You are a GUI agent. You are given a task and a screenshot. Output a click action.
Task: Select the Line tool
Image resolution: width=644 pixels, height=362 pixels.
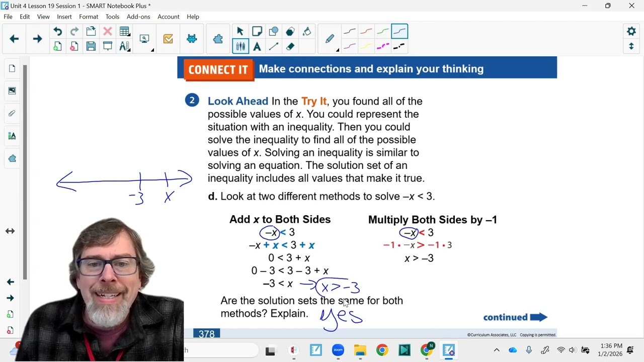[273, 47]
